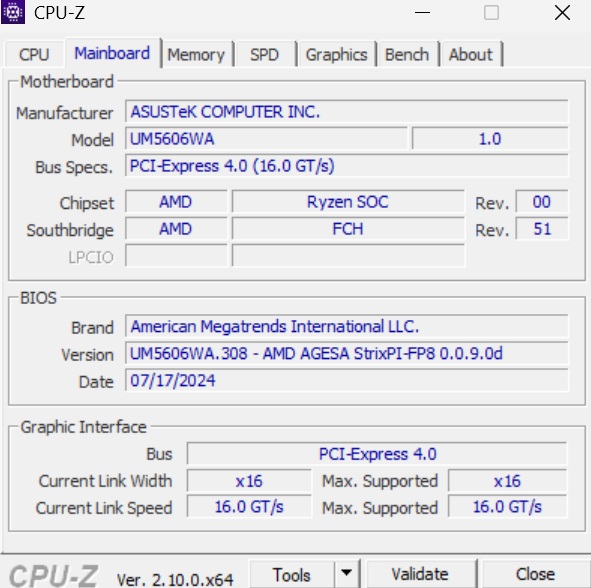Minimize the CPU-Z window

click(x=422, y=12)
